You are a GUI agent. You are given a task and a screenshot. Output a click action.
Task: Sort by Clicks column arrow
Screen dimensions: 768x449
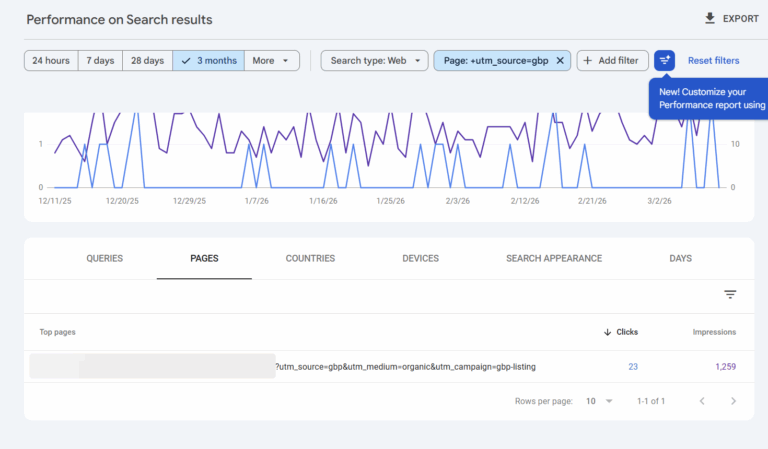(607, 332)
